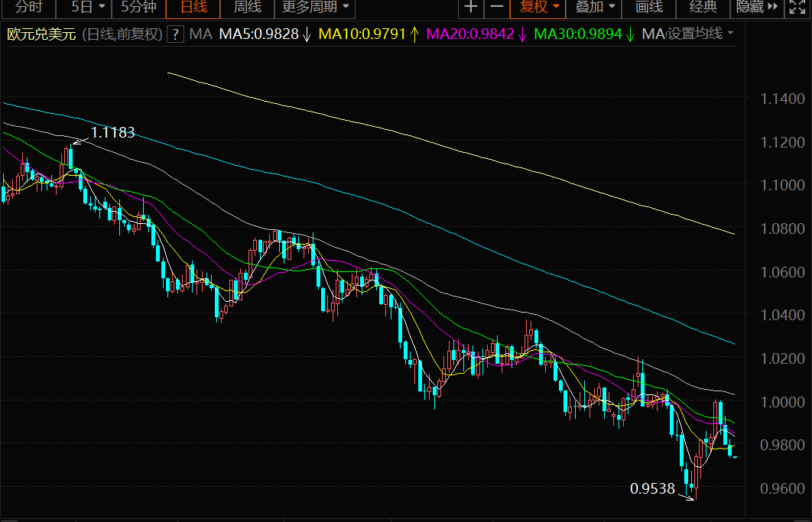Open the 设置均线 settings dropdown

(701, 34)
